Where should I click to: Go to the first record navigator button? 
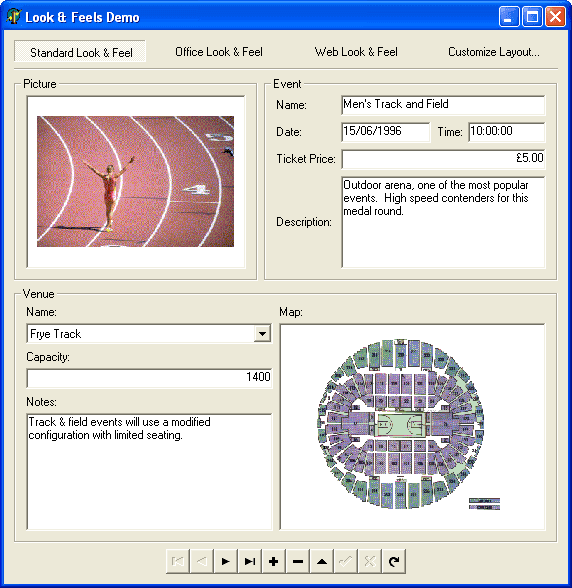pyautogui.click(x=178, y=561)
